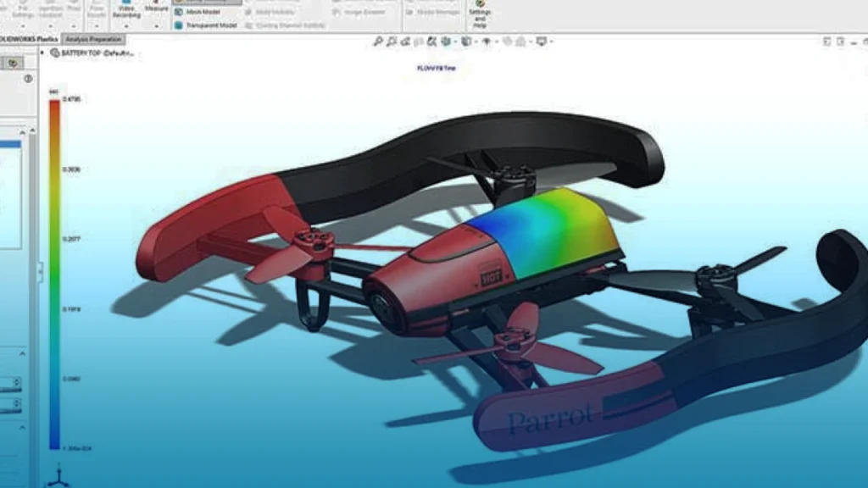Viewport: 868px width, 488px height.
Task: Open the View Orientation dropdown
Action: (x=445, y=40)
